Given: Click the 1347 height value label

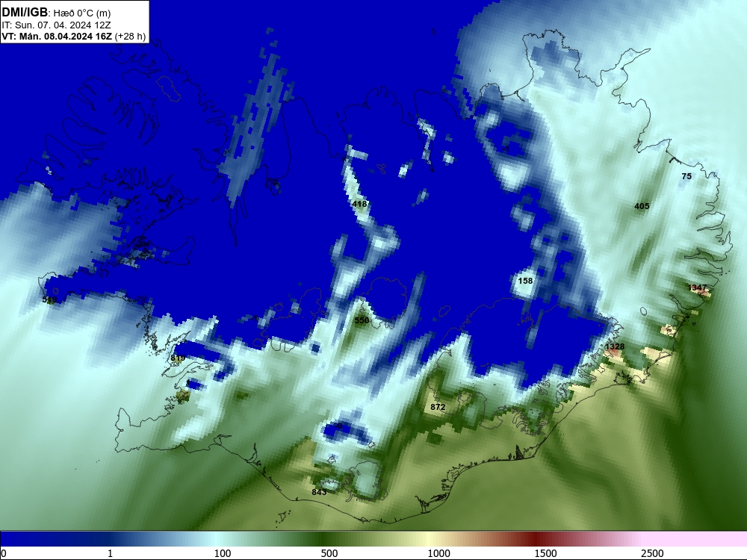Looking at the screenshot, I should click(698, 287).
